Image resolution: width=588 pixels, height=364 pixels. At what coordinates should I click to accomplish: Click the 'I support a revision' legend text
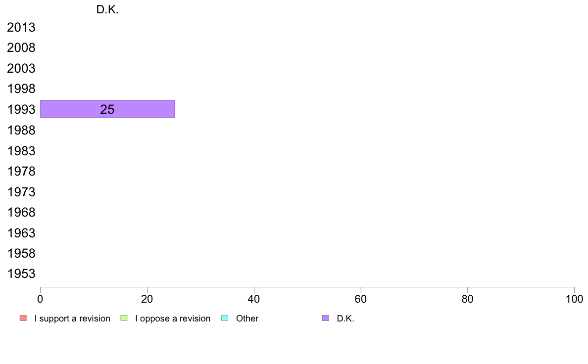(x=72, y=318)
